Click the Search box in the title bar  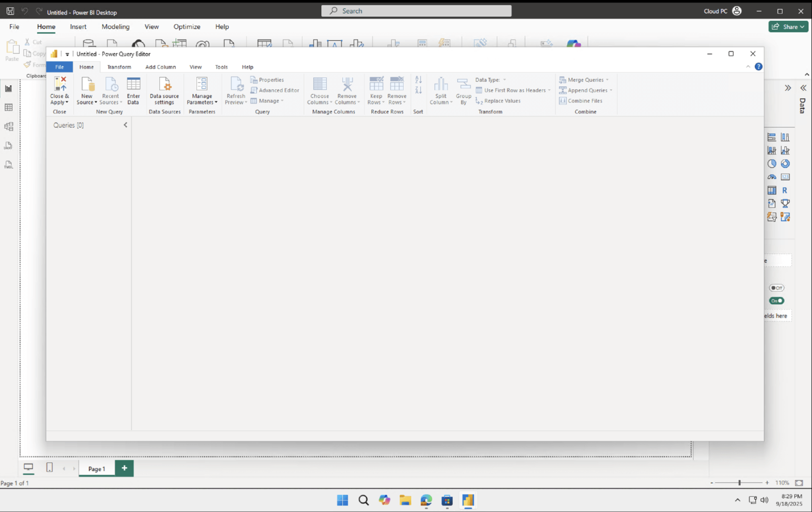click(x=415, y=10)
